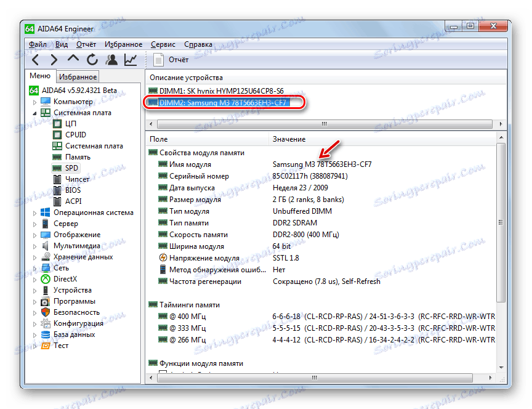
Task: Select the ЦП node icon
Action: point(57,124)
